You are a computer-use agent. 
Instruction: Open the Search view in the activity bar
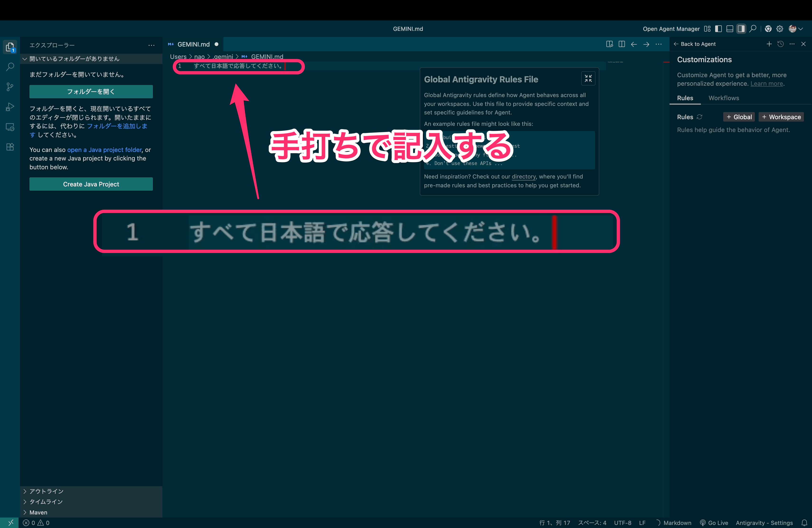(x=10, y=67)
